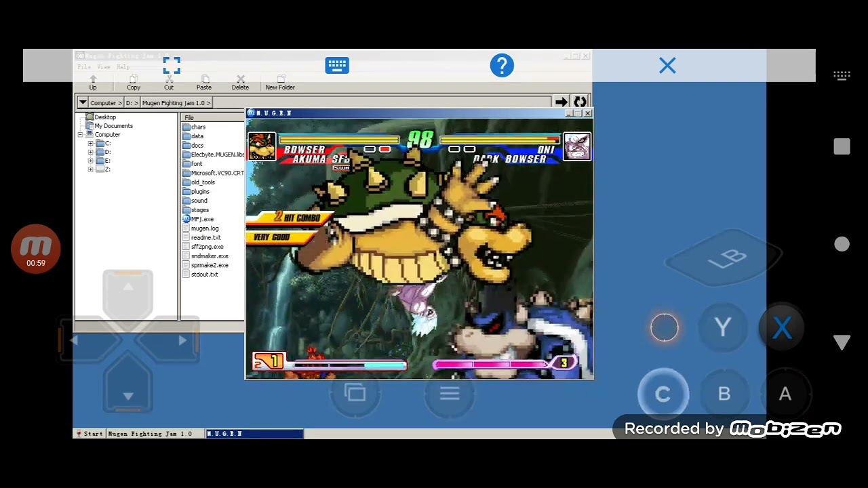
Task: Select the sound folder
Action: pyautogui.click(x=195, y=201)
